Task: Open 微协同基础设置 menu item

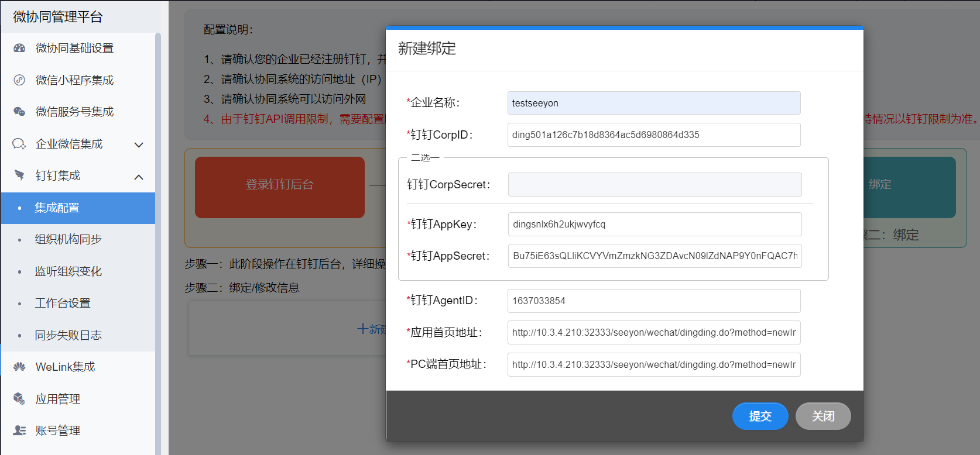Action: 78,48
